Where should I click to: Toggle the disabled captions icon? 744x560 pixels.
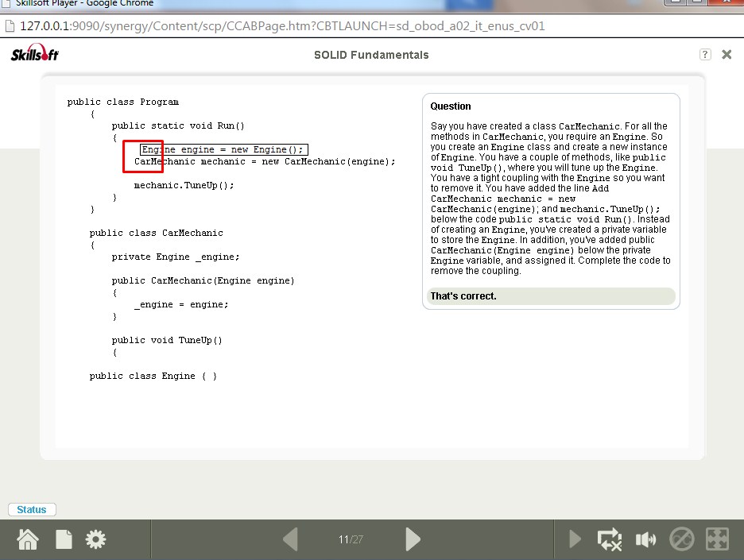pyautogui.click(x=681, y=539)
